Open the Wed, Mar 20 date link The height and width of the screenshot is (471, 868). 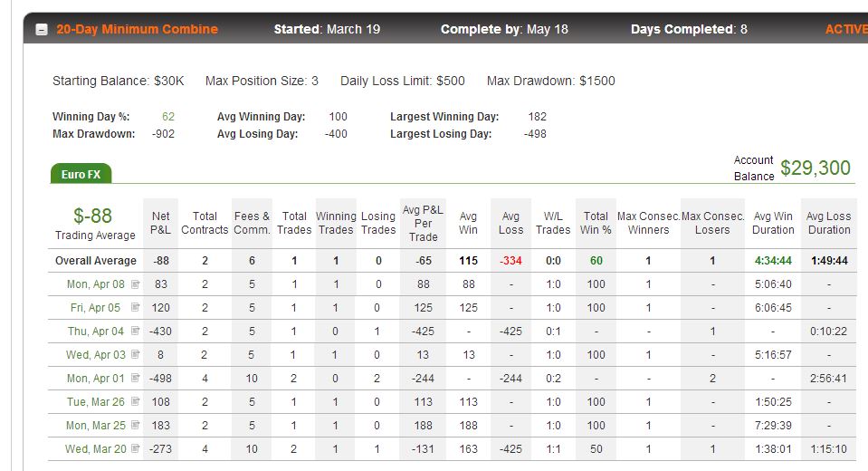pos(96,449)
